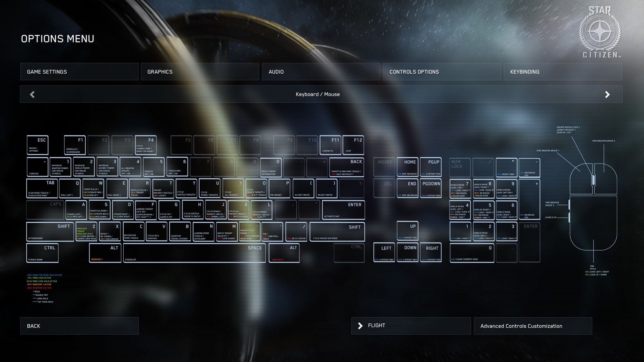Select the V key, Cycle IFCS Safeties
Screen dimensions: 644x362
[156, 232]
